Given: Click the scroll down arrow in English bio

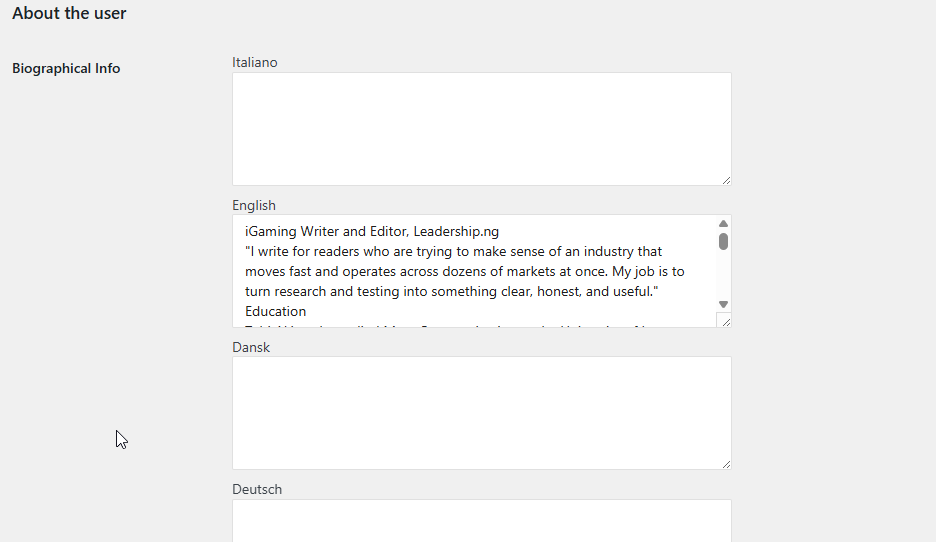Looking at the screenshot, I should point(723,304).
